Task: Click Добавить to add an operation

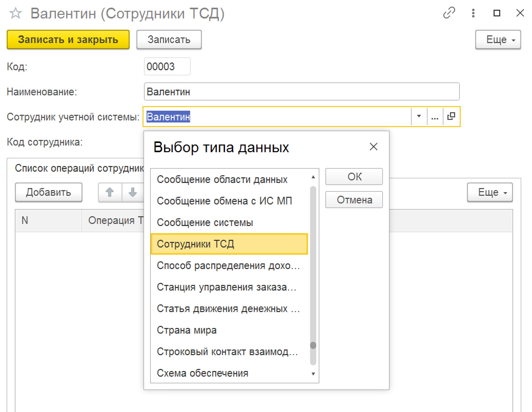Action: click(x=48, y=192)
